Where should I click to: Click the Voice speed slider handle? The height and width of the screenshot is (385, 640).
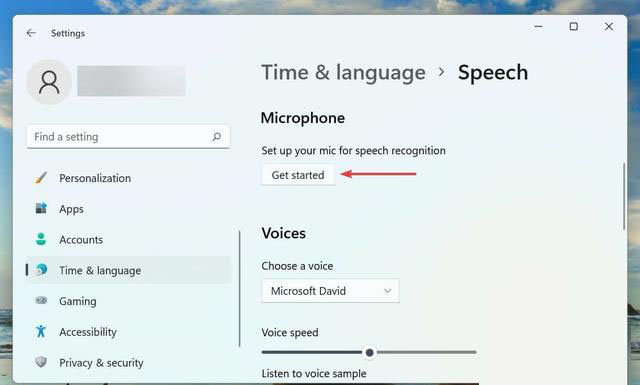tap(369, 352)
